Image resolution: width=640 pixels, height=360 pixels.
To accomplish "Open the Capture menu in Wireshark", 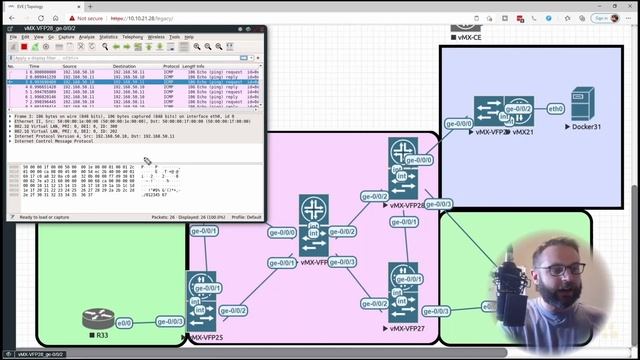I will pos(66,37).
